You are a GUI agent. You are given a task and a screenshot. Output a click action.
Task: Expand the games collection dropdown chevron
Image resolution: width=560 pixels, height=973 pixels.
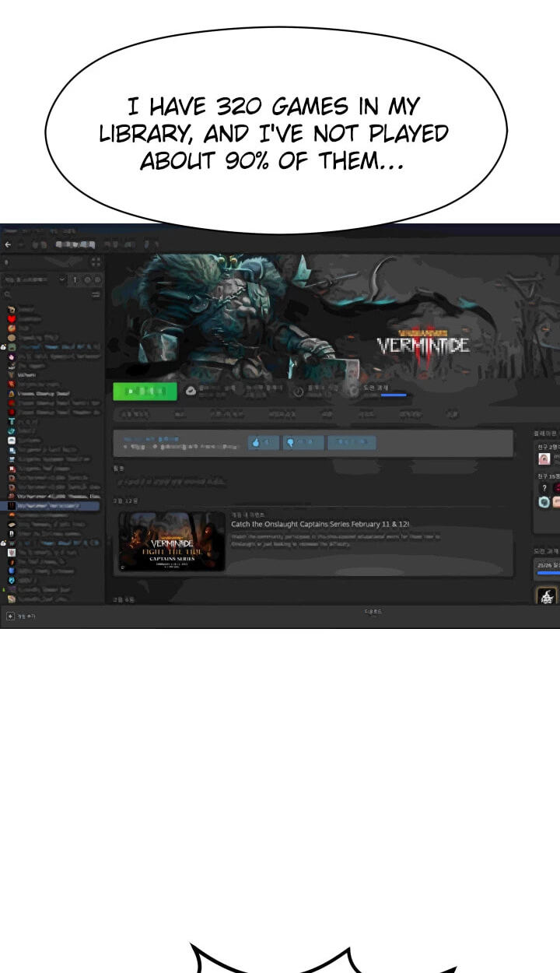pyautogui.click(x=62, y=279)
